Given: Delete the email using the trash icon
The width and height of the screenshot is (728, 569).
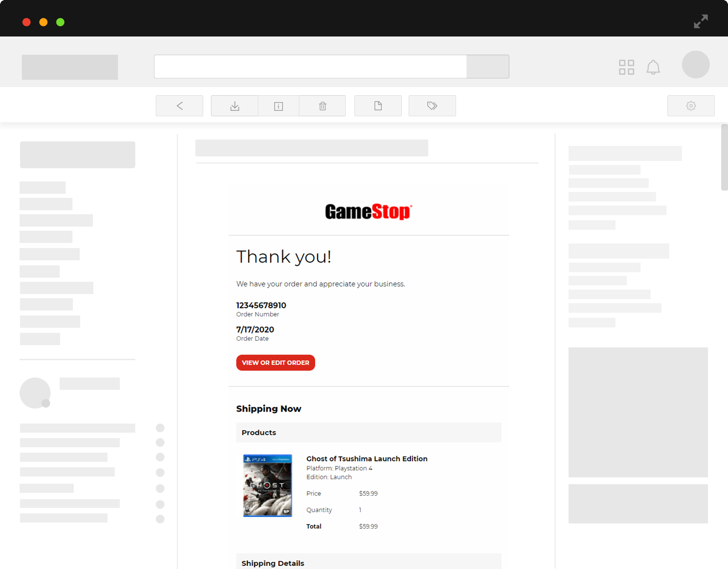Looking at the screenshot, I should coord(323,106).
